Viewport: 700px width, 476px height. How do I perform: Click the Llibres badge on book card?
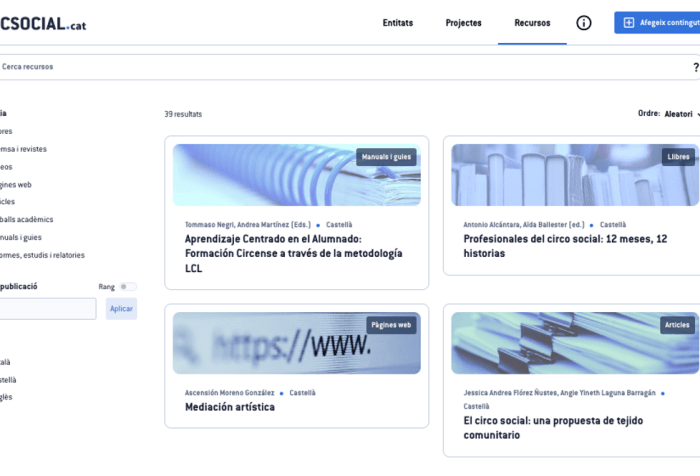677,157
